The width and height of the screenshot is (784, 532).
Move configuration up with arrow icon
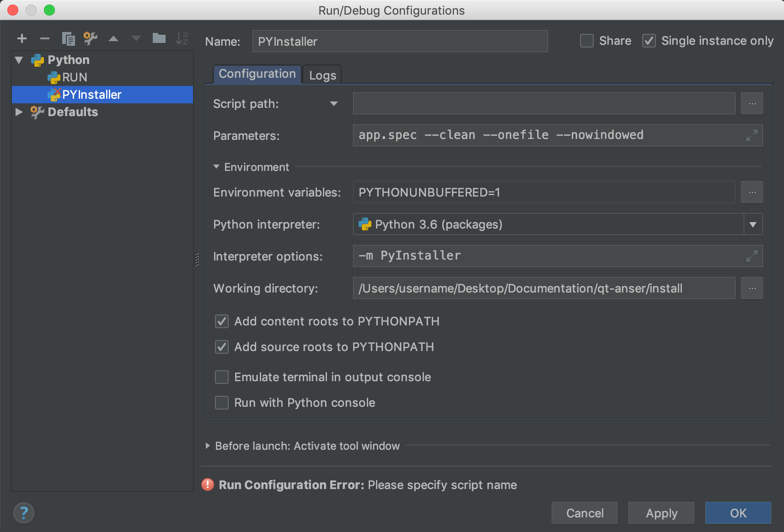pos(113,39)
